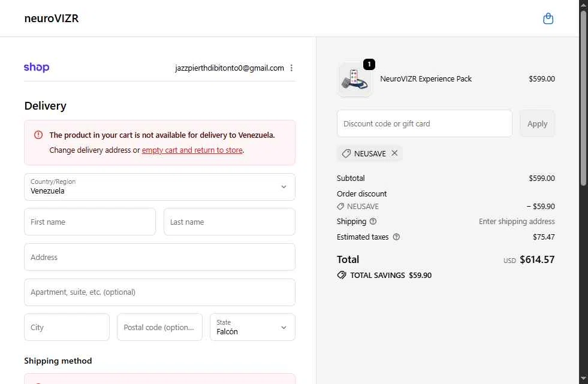Click the estimated taxes value $75.47
588x384 pixels.
tap(544, 237)
